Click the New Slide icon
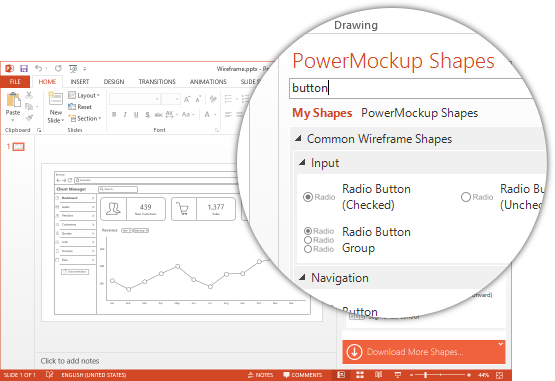 [x=56, y=99]
